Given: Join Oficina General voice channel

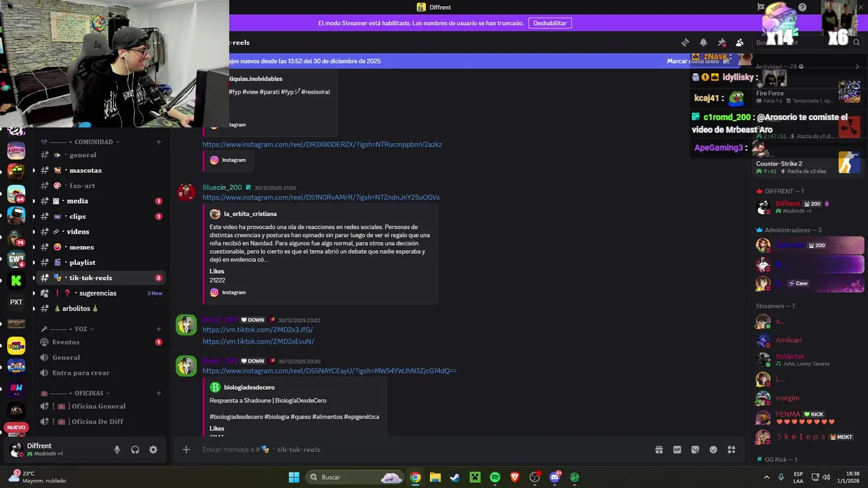Looking at the screenshot, I should point(100,406).
